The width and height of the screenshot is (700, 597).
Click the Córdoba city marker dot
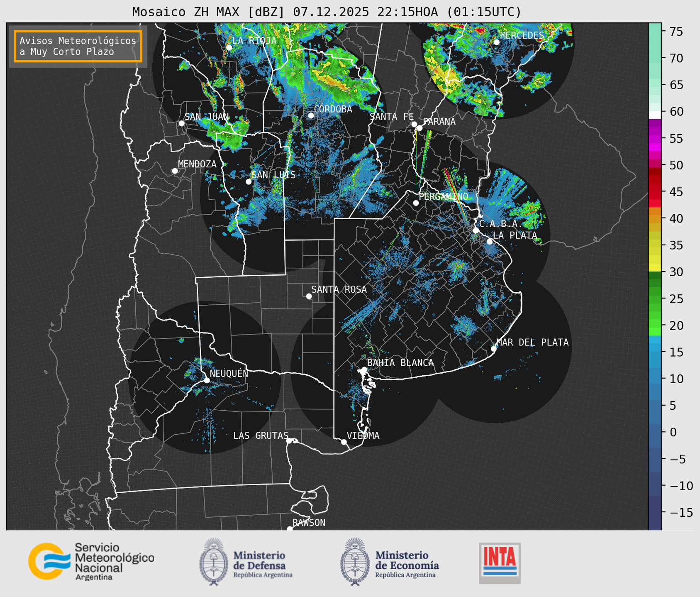311,115
